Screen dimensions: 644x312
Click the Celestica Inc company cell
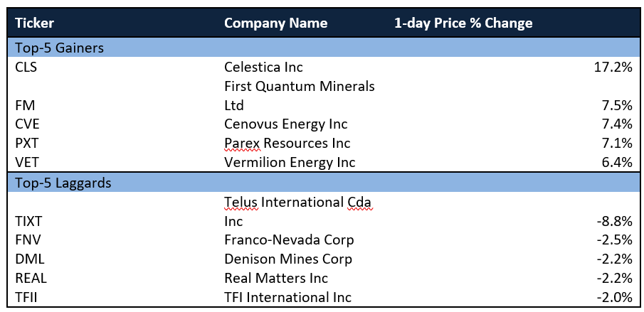263,67
